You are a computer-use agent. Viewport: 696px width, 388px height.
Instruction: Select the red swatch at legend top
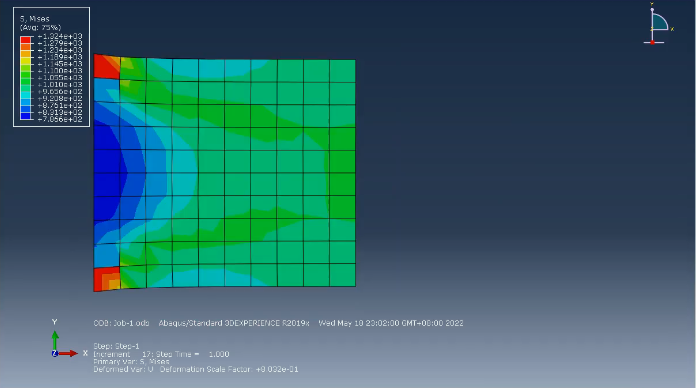click(x=25, y=40)
